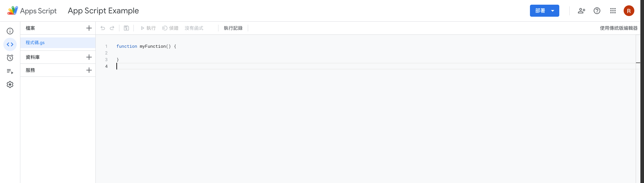Click the 偵錯 debug button

[170, 28]
